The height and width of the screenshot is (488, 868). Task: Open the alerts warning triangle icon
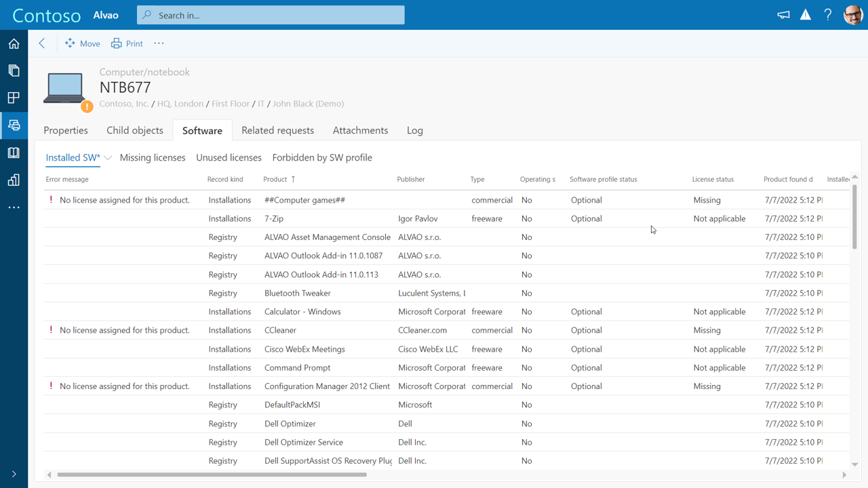point(805,14)
